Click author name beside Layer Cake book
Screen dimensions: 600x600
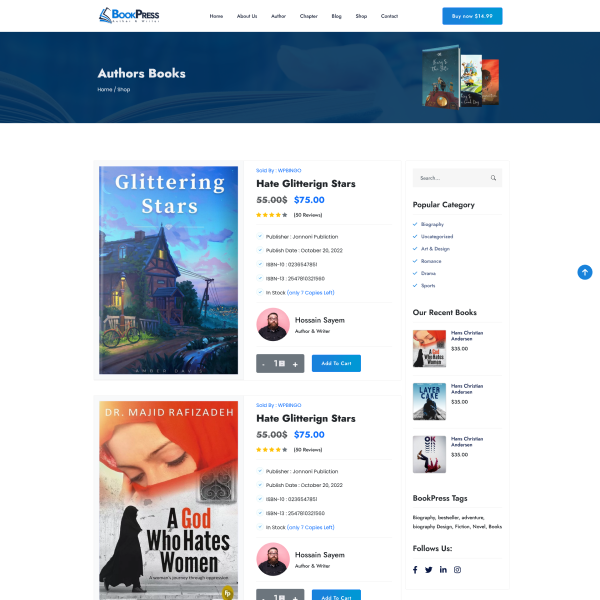[467, 389]
